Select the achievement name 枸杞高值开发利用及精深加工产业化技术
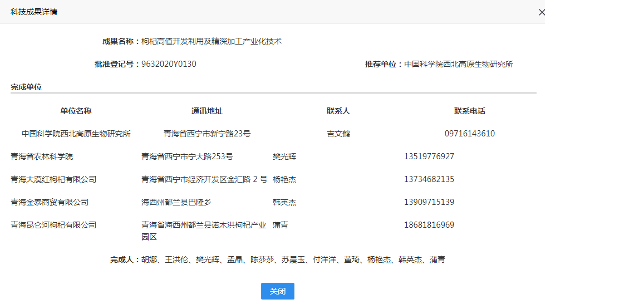The width and height of the screenshot is (644, 304). [212, 41]
